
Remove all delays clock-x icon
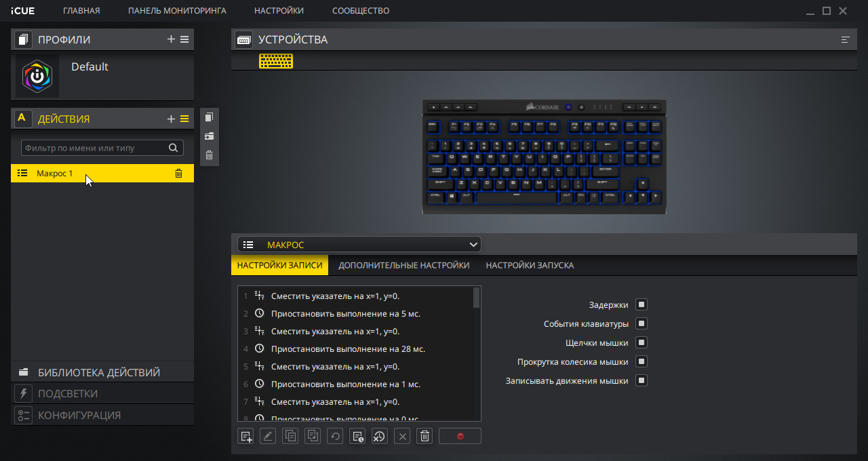[380, 436]
